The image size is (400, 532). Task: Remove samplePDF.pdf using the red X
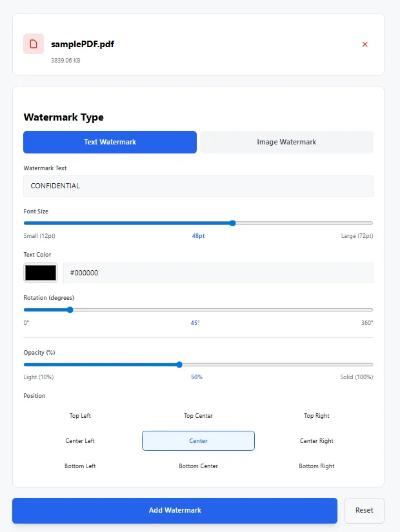tap(365, 44)
